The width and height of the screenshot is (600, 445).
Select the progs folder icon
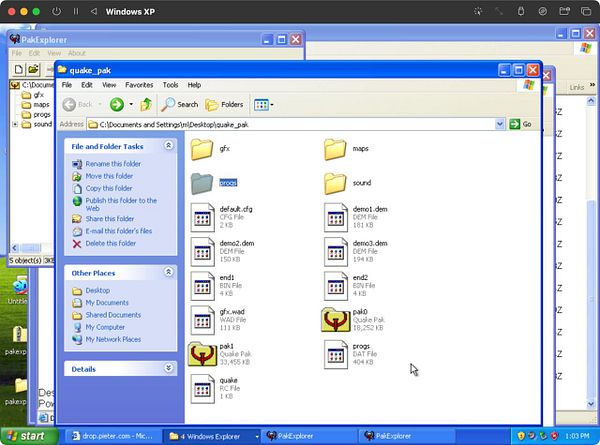[x=202, y=184]
